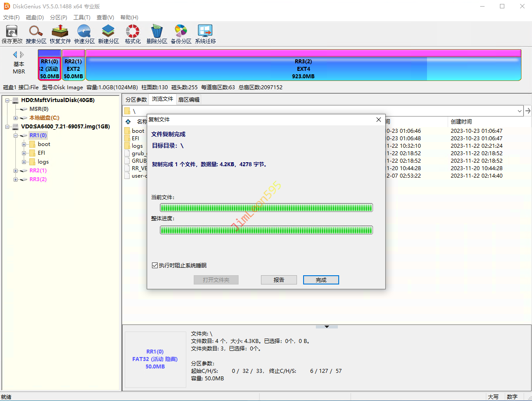This screenshot has height=401, width=532.
Task: Open the 恢复文件 file recovery tool
Action: pyautogui.click(x=60, y=34)
